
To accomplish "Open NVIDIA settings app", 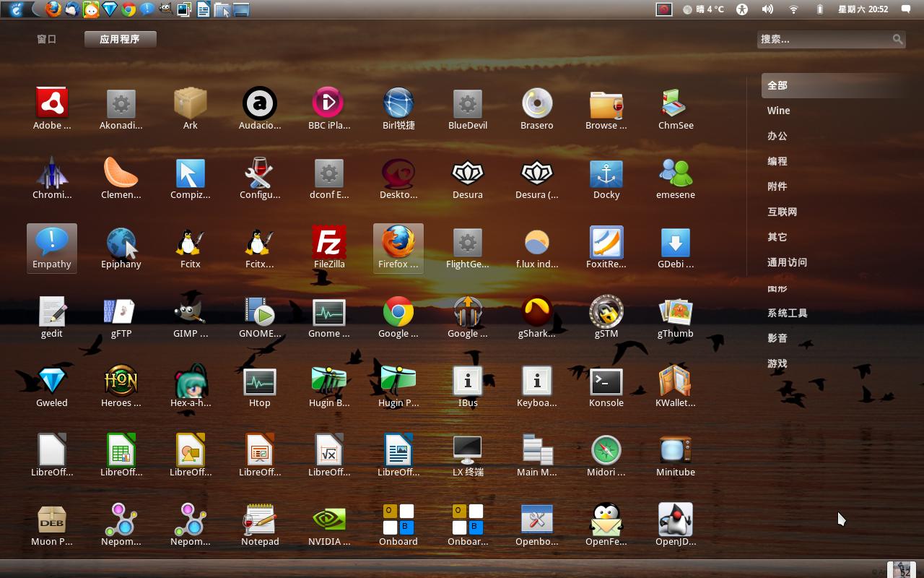I will coord(329,519).
